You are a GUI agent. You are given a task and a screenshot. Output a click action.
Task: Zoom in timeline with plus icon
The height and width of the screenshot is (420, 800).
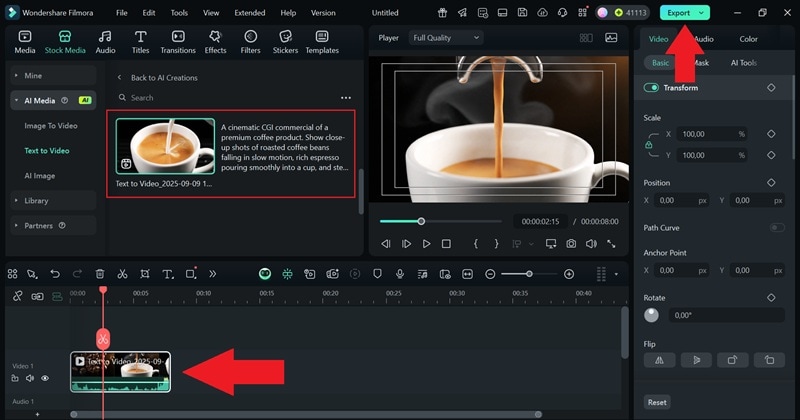point(569,274)
